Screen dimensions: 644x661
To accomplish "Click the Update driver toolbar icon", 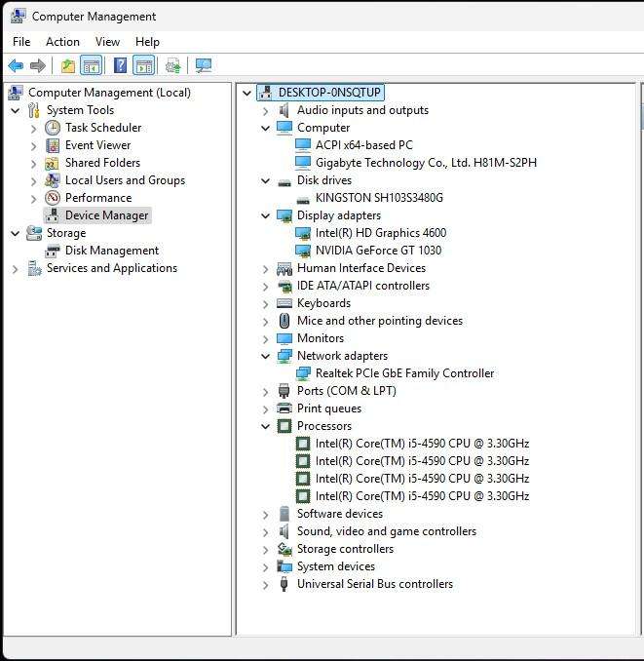I will (x=172, y=65).
